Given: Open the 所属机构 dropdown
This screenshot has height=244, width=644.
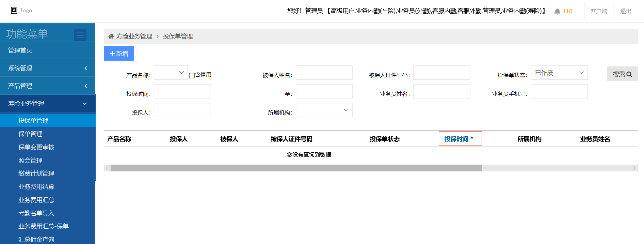Looking at the screenshot, I should point(324,110).
